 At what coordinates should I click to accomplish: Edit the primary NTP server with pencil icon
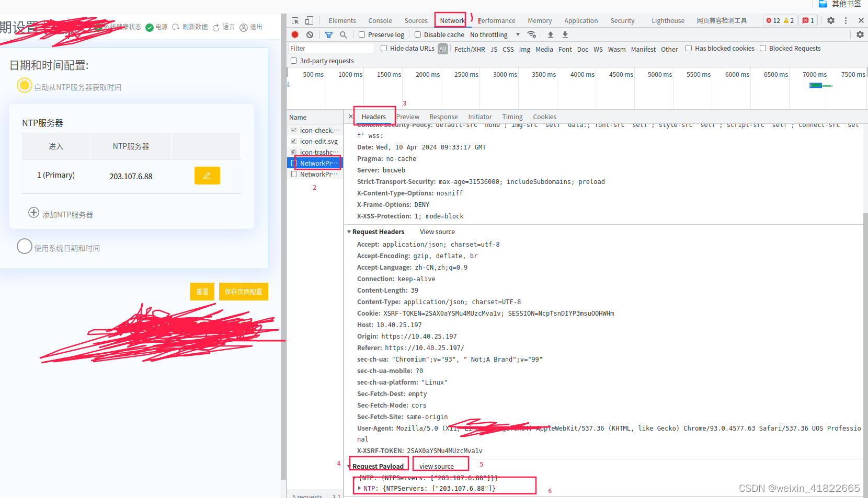pos(207,176)
